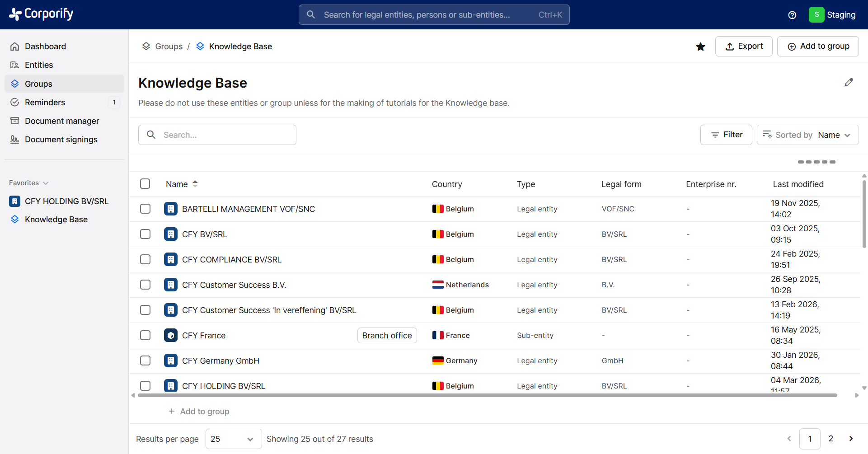This screenshot has height=454, width=868.
Task: Click the France flag icon
Action: (x=438, y=335)
